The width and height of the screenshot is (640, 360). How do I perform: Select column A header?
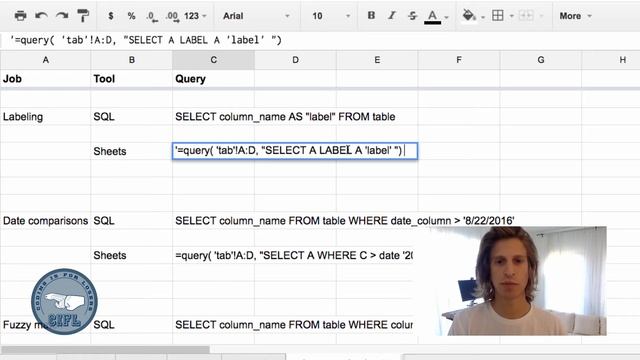tap(45, 60)
